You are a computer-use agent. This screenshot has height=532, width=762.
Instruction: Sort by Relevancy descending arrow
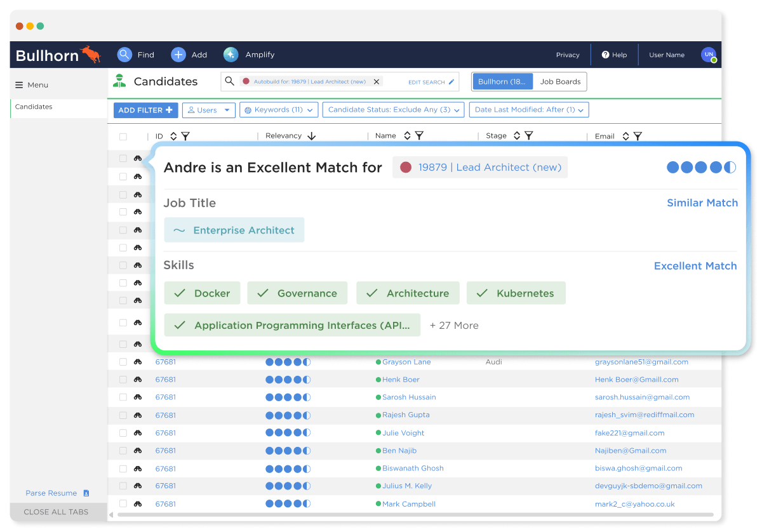pos(311,136)
